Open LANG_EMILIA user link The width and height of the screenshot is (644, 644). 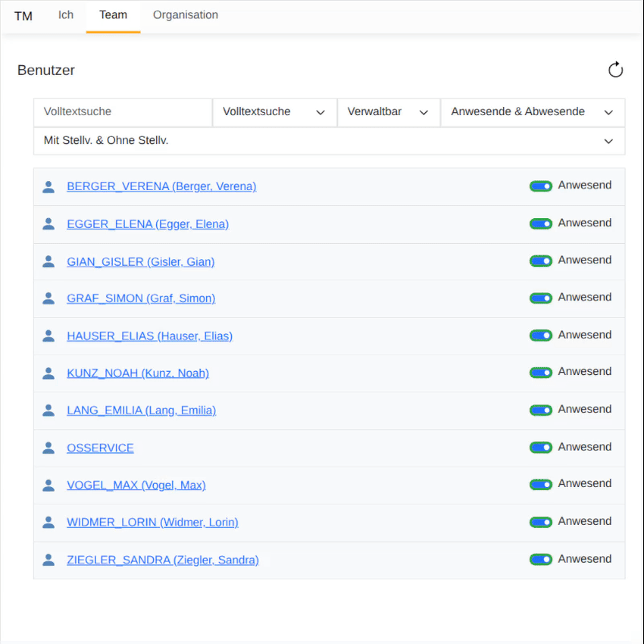click(x=141, y=410)
